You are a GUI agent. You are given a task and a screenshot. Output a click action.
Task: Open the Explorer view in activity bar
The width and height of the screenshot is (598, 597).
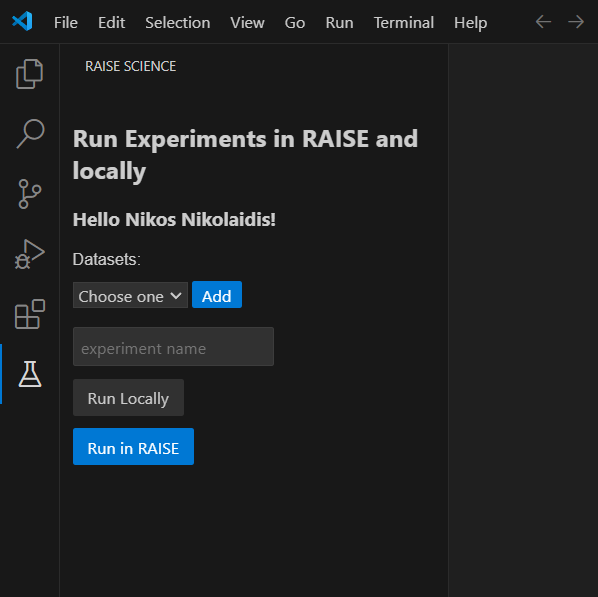pos(29,74)
